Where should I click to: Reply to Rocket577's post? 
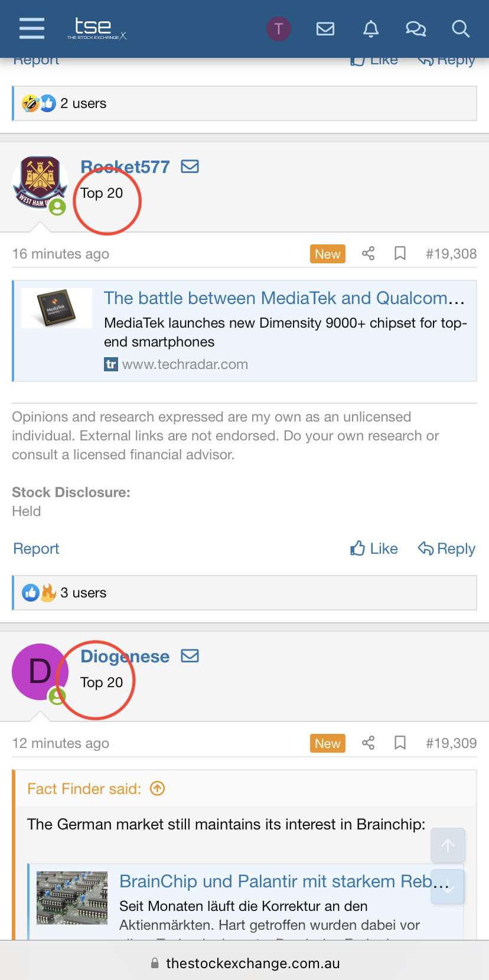click(446, 549)
